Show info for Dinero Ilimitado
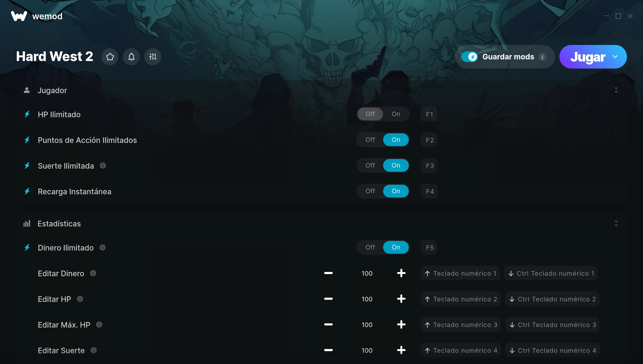643x364 pixels. coord(103,248)
